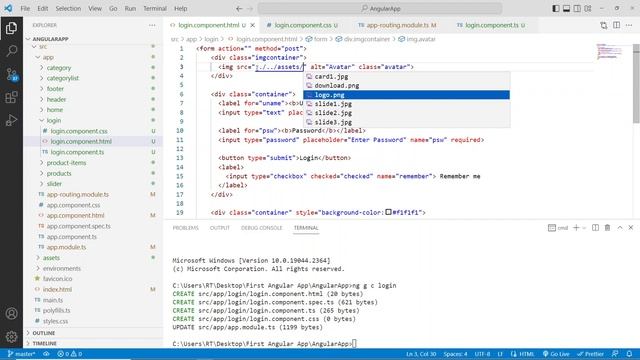Open the File menu

coord(25,9)
